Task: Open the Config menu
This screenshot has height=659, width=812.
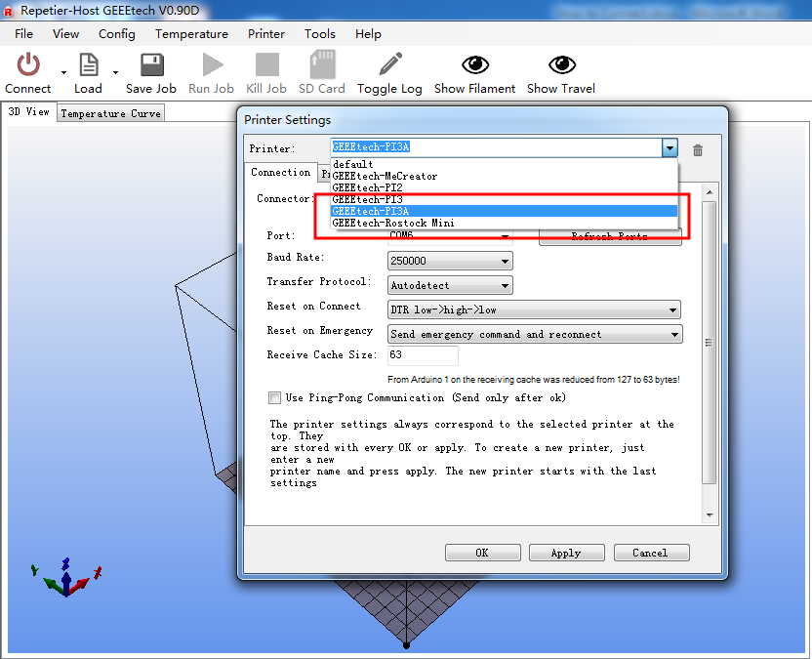Action: (x=117, y=34)
